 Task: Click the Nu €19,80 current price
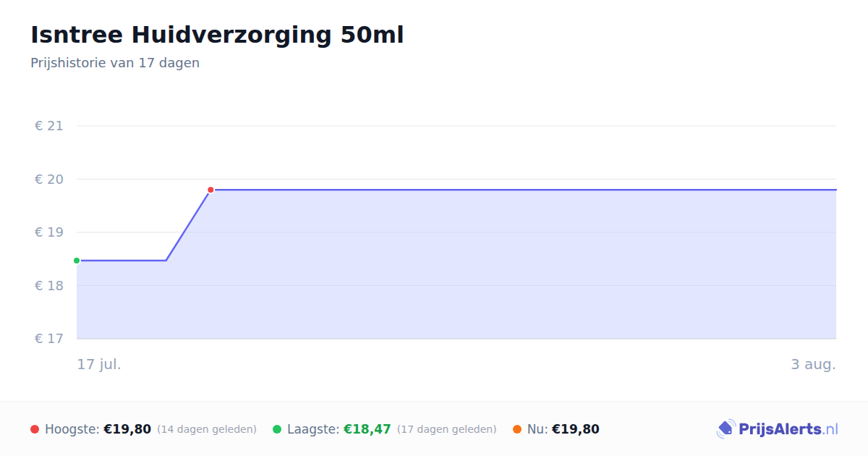[576, 429]
